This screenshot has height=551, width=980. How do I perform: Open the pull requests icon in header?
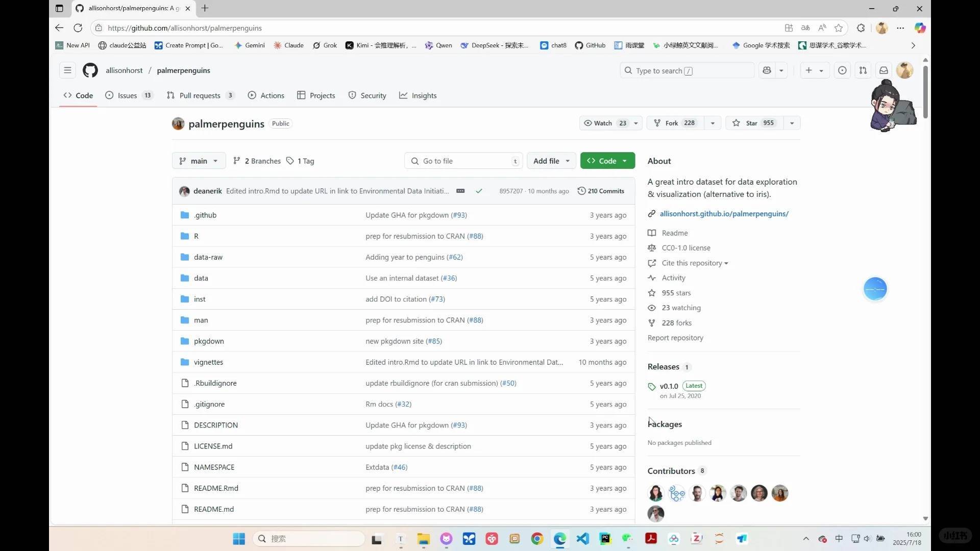point(863,70)
